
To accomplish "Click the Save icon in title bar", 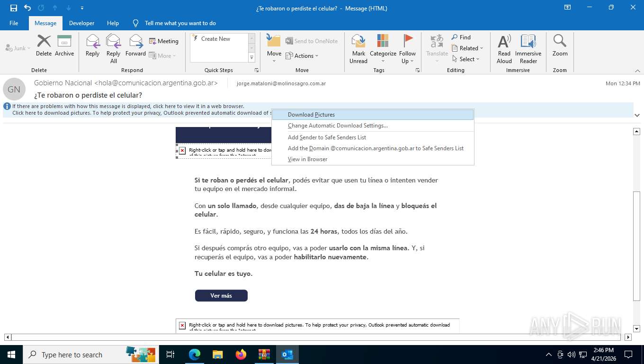I will tap(14, 8).
